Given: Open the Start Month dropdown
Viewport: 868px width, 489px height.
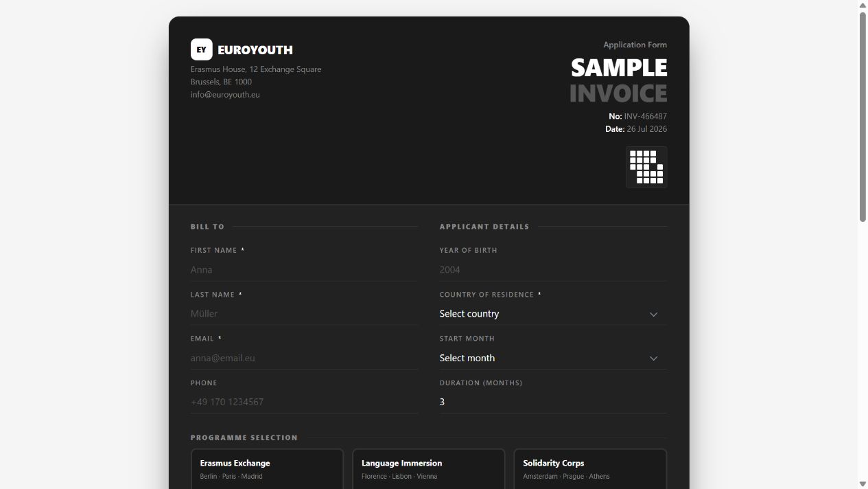Looking at the screenshot, I should coord(553,358).
